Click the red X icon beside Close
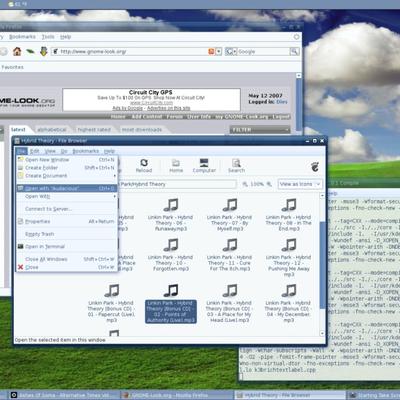Image resolution: width=400 pixels, height=400 pixels. tap(21, 267)
